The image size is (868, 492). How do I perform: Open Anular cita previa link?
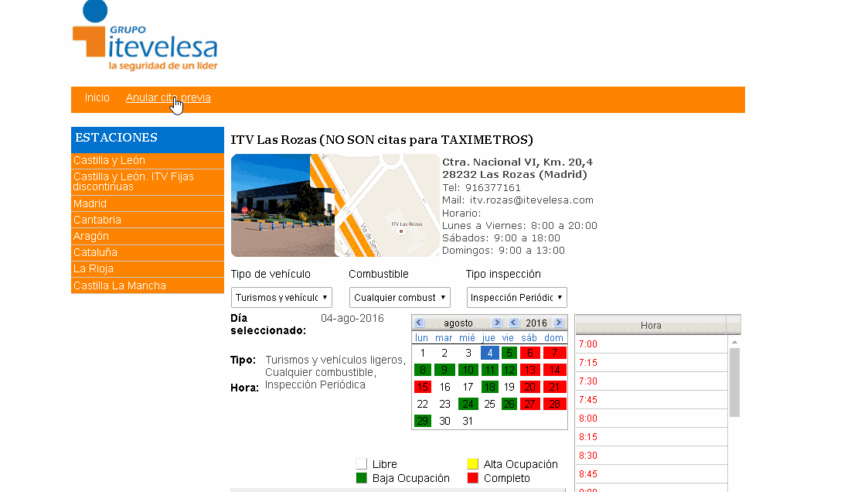(x=168, y=97)
